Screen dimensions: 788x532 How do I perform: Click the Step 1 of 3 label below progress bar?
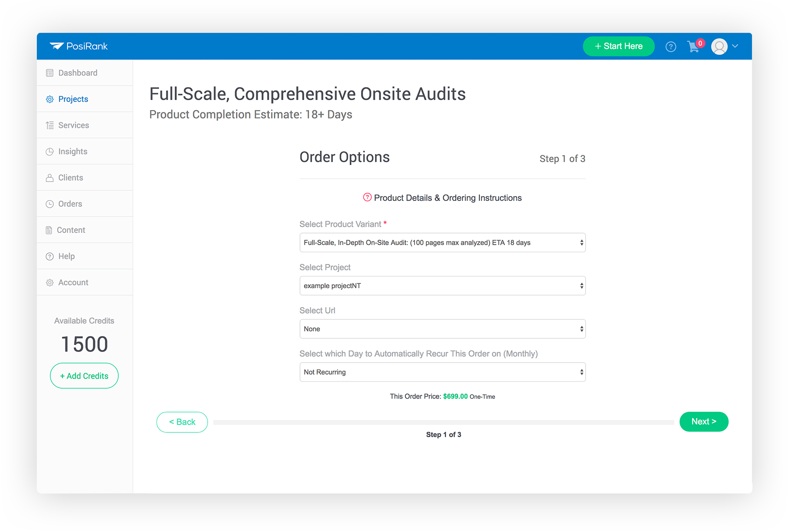pyautogui.click(x=443, y=435)
